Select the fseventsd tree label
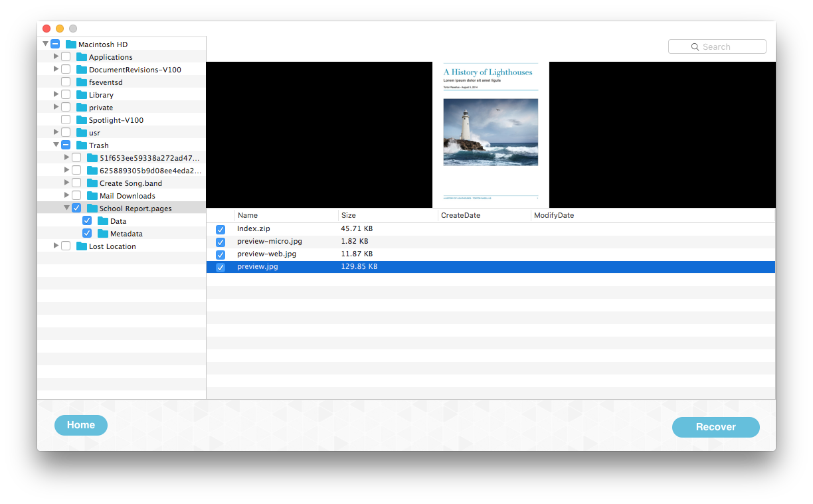Screen dimensions: 813x504 click(x=106, y=82)
